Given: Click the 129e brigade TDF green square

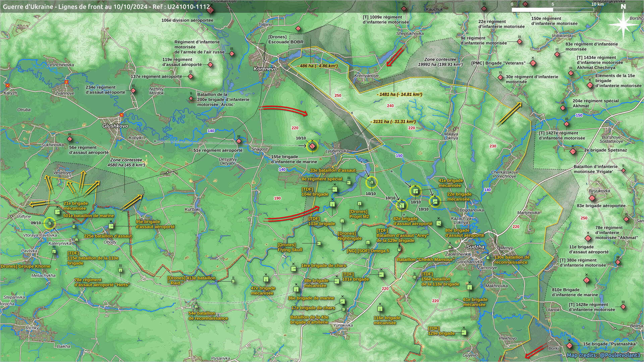Looking at the screenshot, I should pos(464,333).
